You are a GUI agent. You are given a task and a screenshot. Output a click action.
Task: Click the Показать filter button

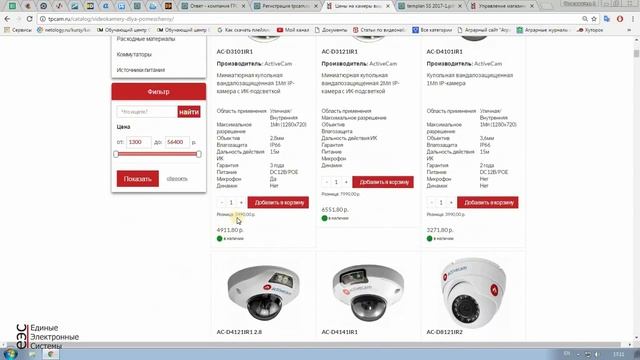tap(138, 179)
